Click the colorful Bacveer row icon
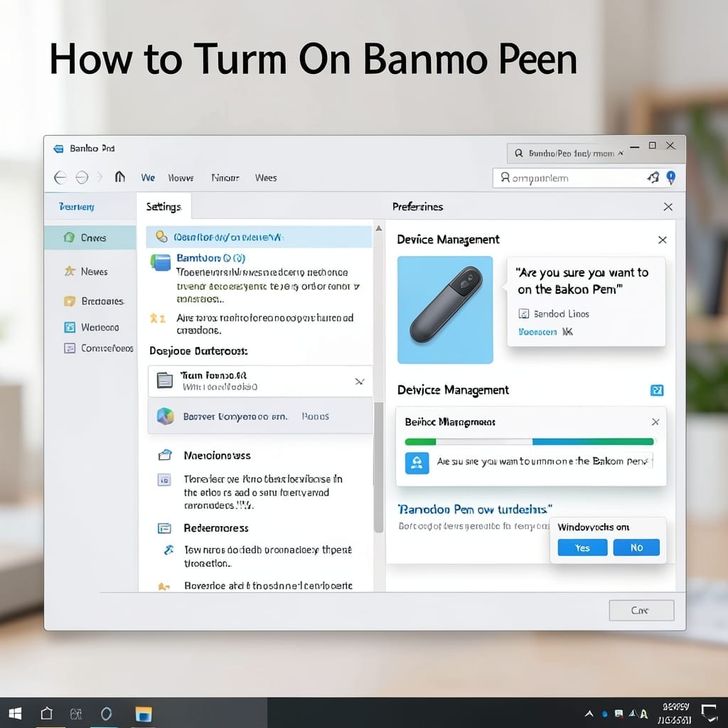The image size is (728, 728). pyautogui.click(x=165, y=417)
